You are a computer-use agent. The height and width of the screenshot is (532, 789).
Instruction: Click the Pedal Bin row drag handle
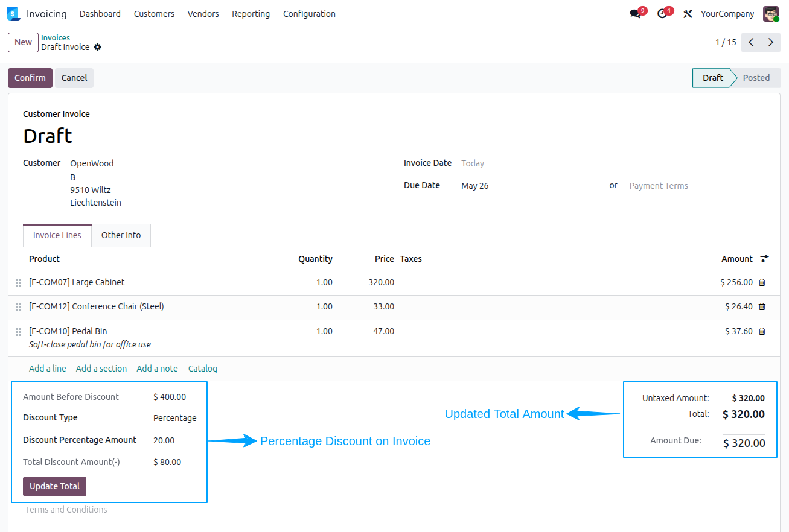pos(18,332)
